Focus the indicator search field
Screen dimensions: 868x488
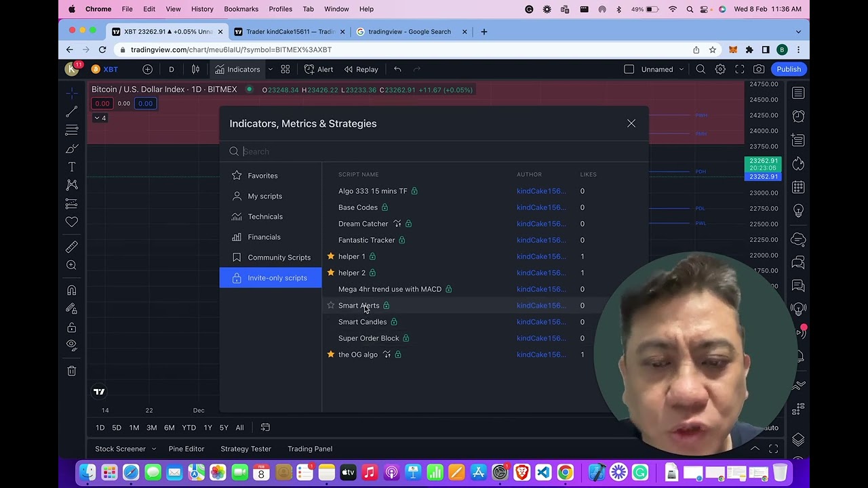pos(434,152)
